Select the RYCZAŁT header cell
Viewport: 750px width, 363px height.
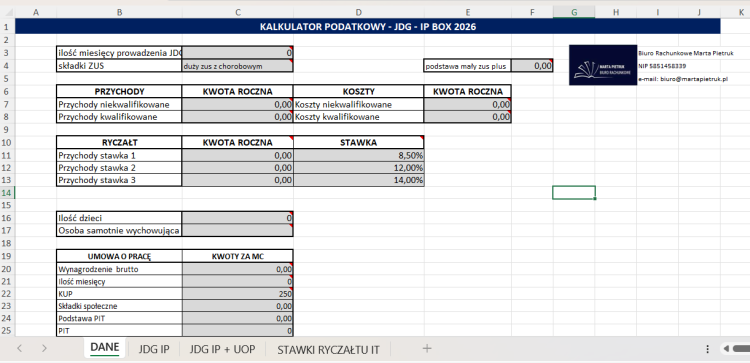119,142
